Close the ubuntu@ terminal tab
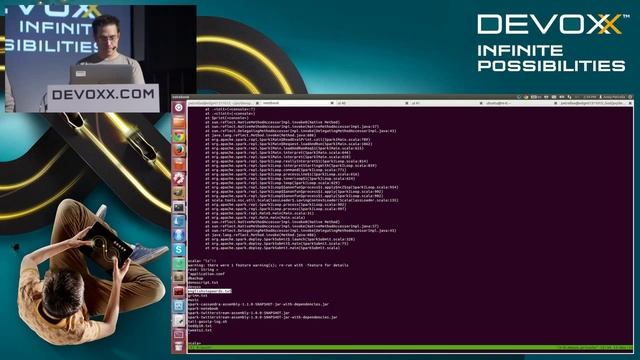The width and height of the screenshot is (640, 360). 556,103
